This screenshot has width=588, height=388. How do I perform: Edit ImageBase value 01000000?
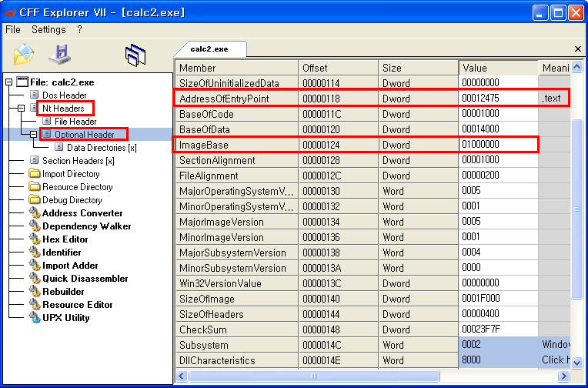tap(499, 145)
